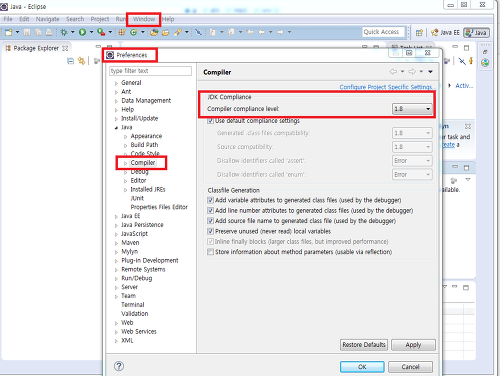Image resolution: width=500 pixels, height=376 pixels.
Task: Switch to Java EE perspective
Action: point(445,32)
